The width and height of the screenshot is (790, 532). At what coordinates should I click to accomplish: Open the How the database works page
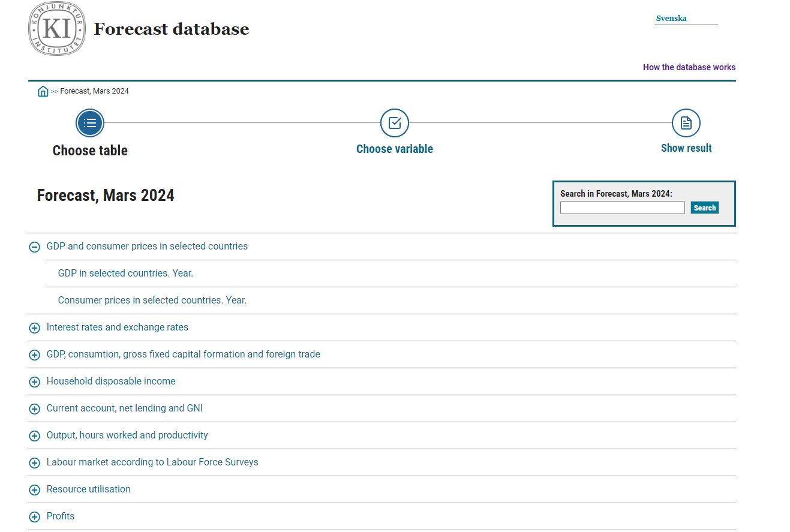pos(689,67)
